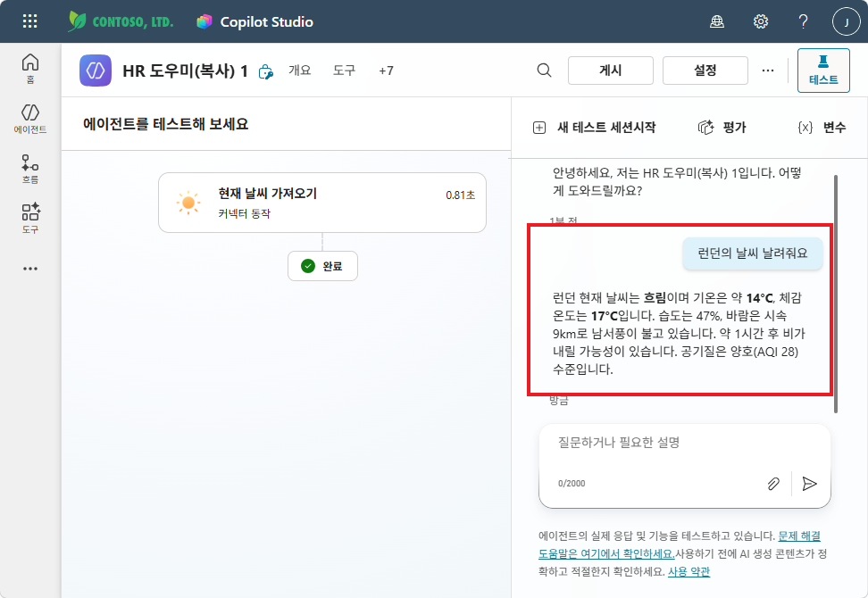Open 흐름 in the sidebar

click(30, 169)
